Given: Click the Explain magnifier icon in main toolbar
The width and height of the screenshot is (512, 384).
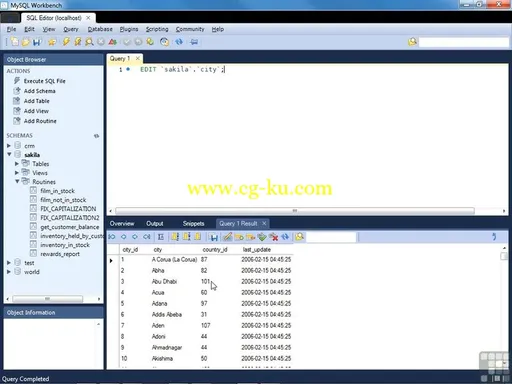Looking at the screenshot, I should [x=89, y=42].
